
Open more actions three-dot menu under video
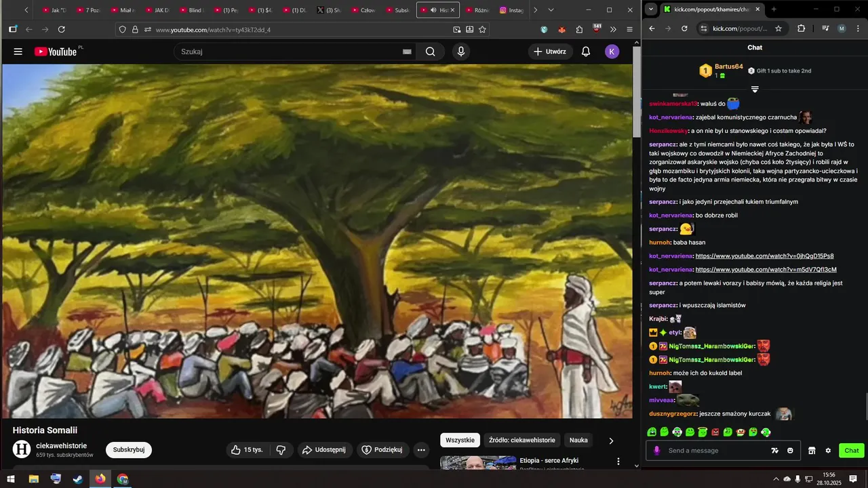[421, 450]
